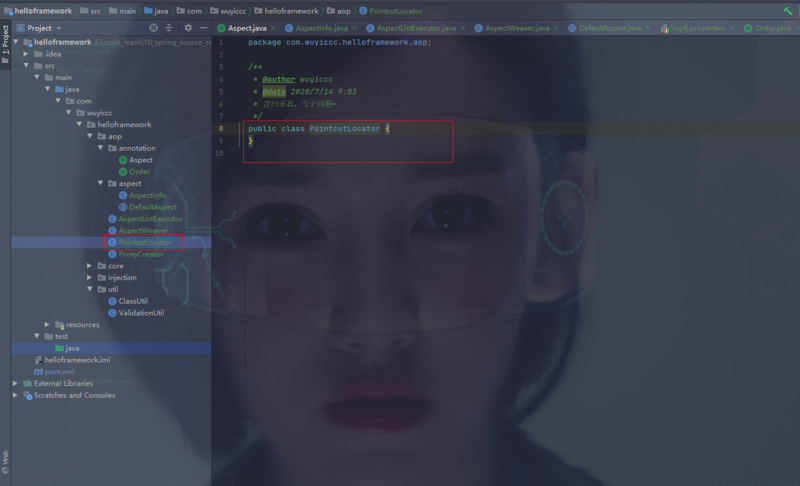Screen dimensions: 800x486
Task: Close the AspectWeaver.java tab
Action: pos(556,28)
